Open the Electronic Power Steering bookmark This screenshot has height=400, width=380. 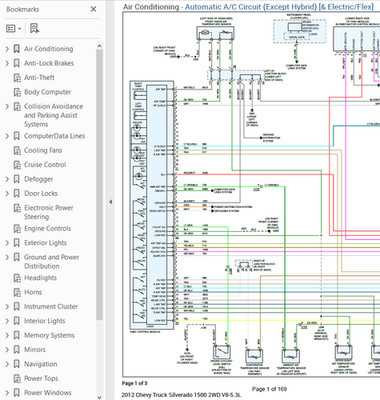(x=49, y=212)
